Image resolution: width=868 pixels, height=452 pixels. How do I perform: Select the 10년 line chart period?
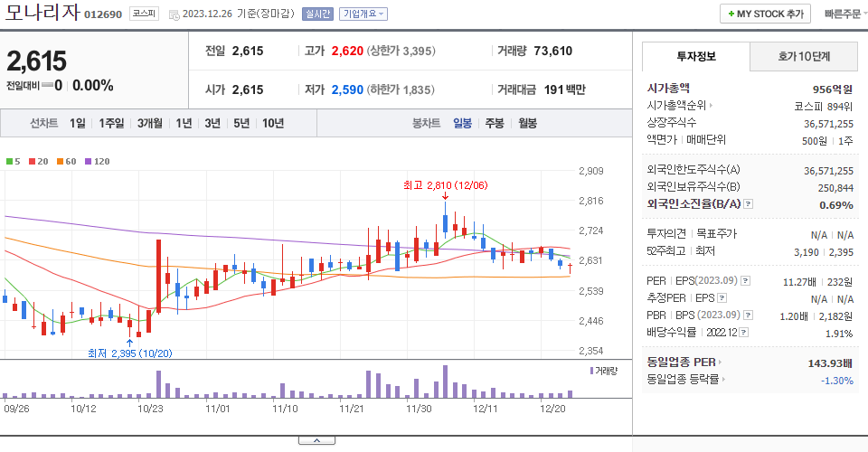pos(273,123)
